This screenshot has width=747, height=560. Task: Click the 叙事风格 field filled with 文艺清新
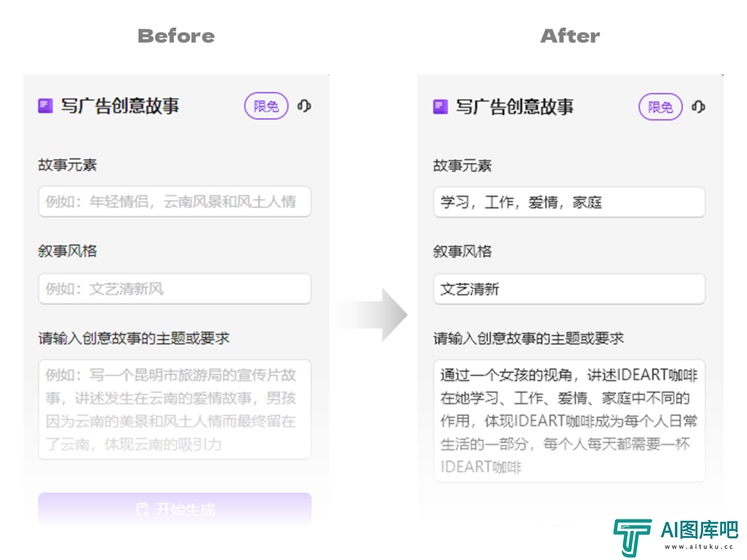[569, 289]
